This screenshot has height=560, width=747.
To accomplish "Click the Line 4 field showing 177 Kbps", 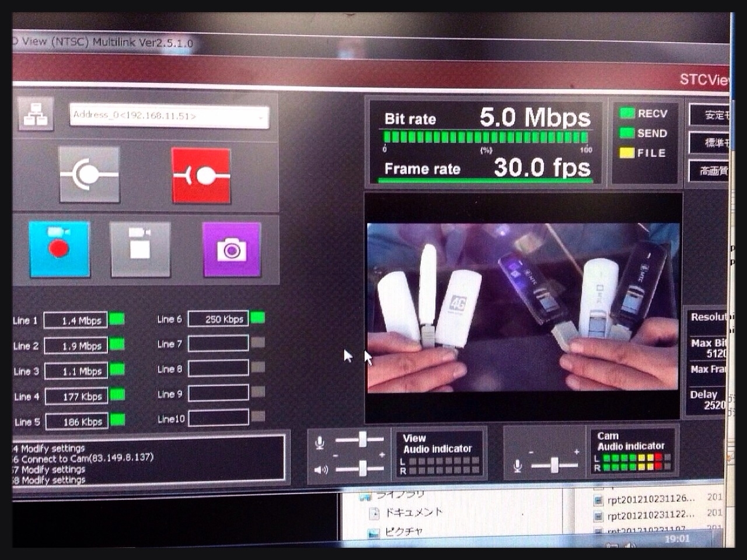I will point(76,396).
